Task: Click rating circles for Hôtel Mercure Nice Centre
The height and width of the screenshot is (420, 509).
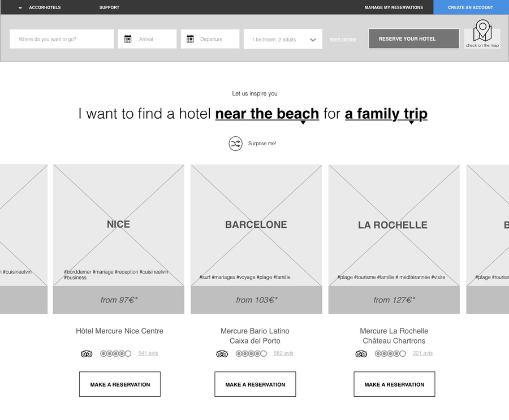Action: tap(115, 354)
